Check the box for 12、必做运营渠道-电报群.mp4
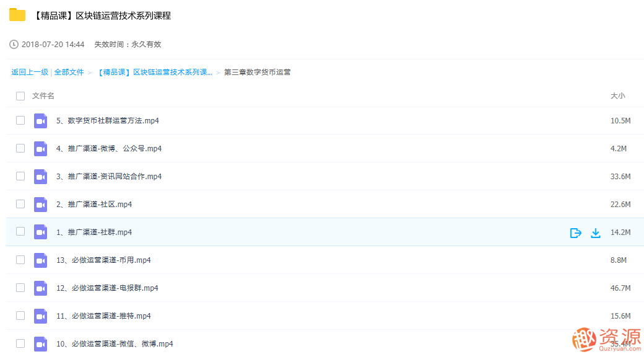The height and width of the screenshot is (354, 644). pyautogui.click(x=20, y=288)
